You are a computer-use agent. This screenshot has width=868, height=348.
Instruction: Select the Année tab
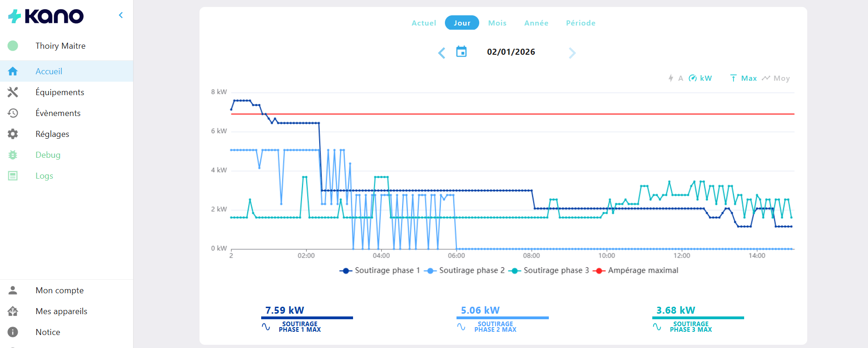[536, 23]
